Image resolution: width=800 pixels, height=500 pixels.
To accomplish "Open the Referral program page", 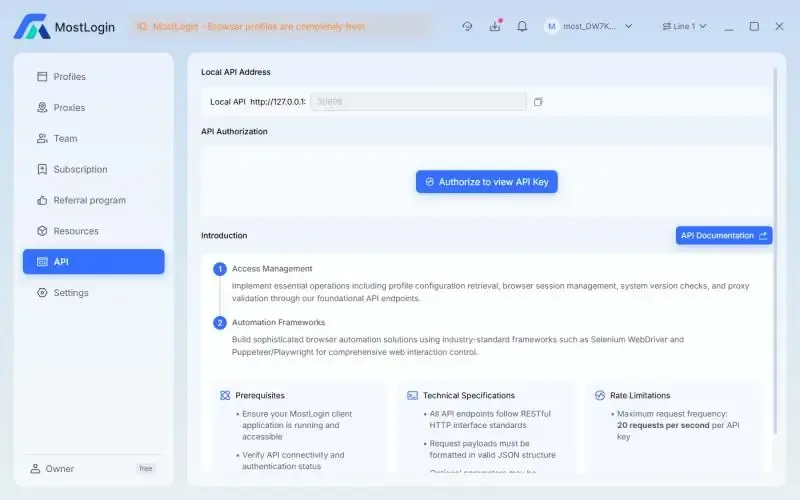I will click(x=93, y=200).
